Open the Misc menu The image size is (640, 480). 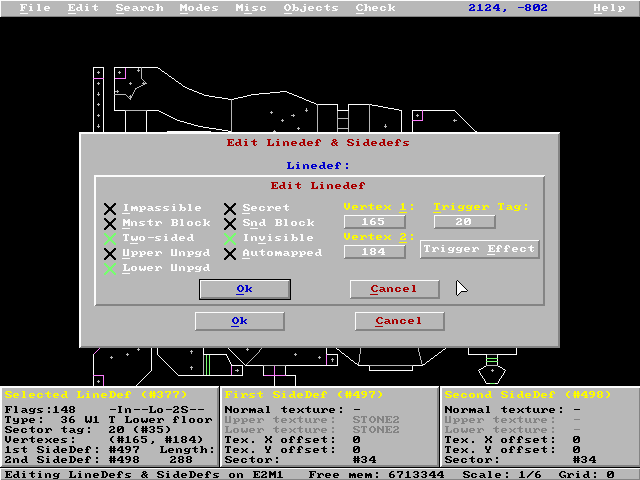[x=251, y=8]
